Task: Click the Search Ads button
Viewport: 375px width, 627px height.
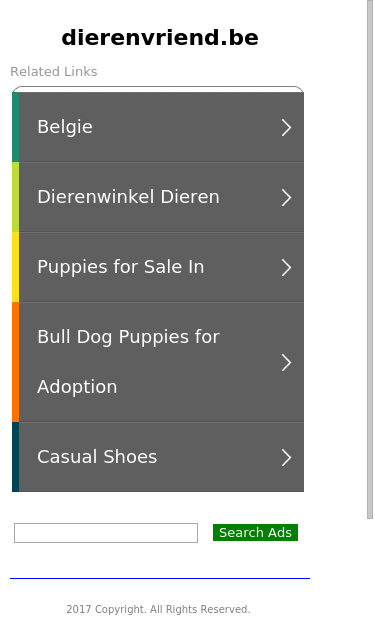Action: 255,533
